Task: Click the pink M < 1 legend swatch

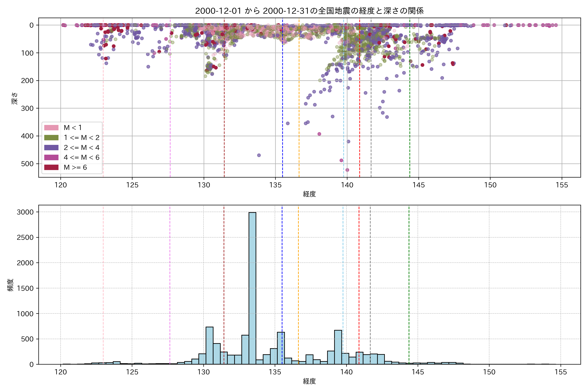Action: [x=51, y=128]
